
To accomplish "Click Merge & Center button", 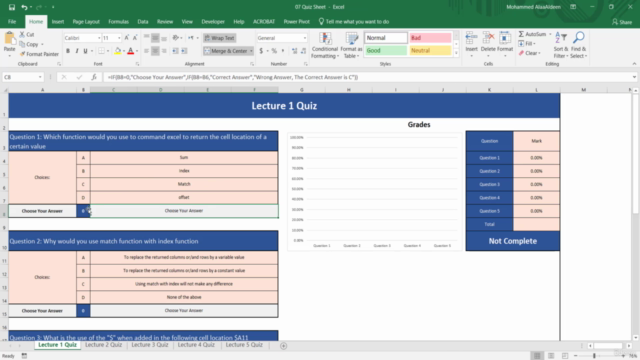I will (x=226, y=51).
